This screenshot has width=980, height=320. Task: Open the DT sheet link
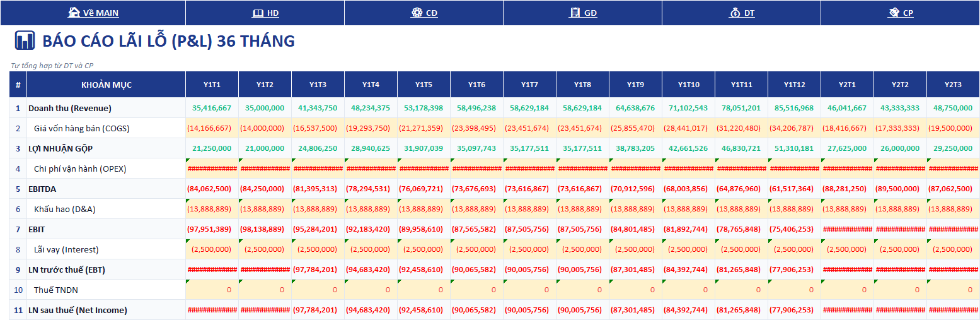(742, 13)
